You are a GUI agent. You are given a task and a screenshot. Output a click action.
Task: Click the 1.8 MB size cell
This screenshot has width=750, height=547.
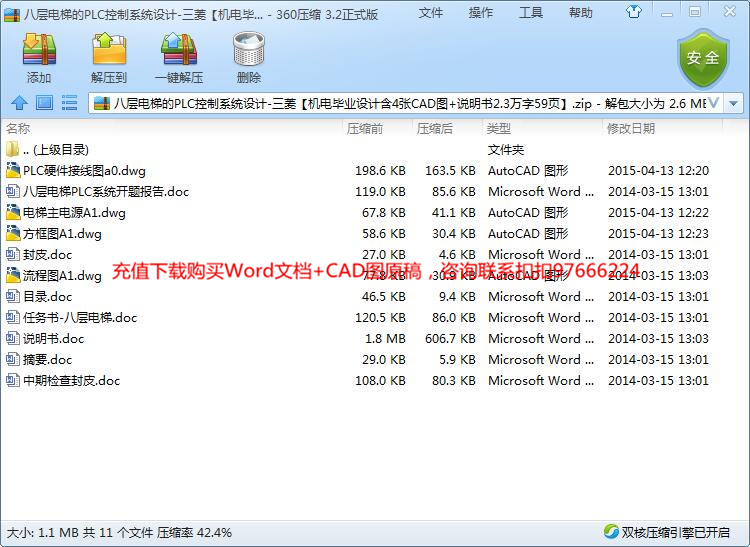(x=386, y=339)
